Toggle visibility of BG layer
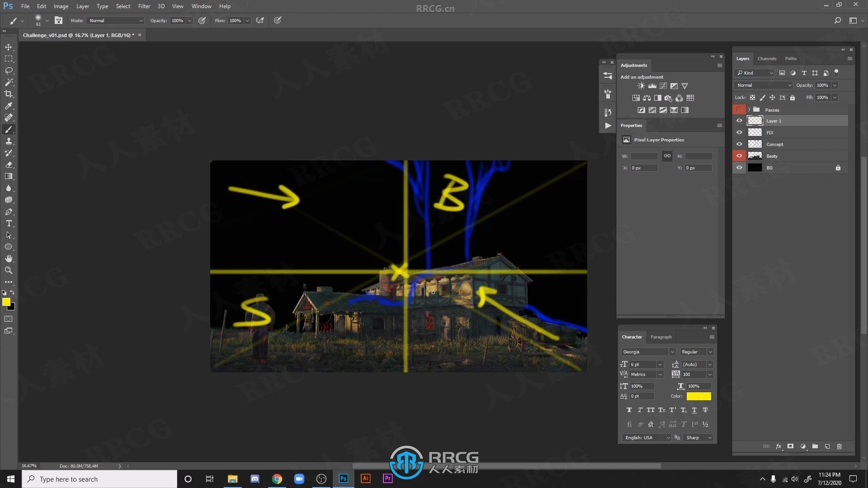Screen dimensions: 868x488 [739, 168]
